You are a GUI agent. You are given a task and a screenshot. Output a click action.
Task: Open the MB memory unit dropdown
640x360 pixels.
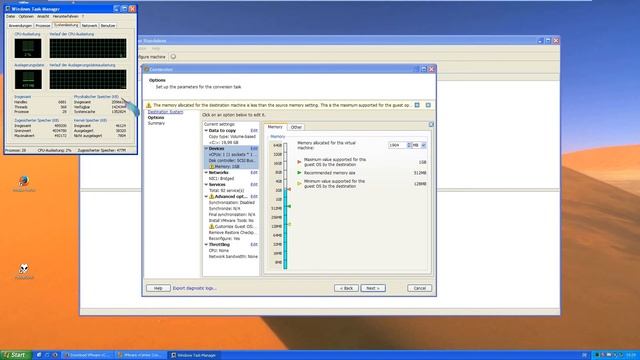tap(423, 145)
